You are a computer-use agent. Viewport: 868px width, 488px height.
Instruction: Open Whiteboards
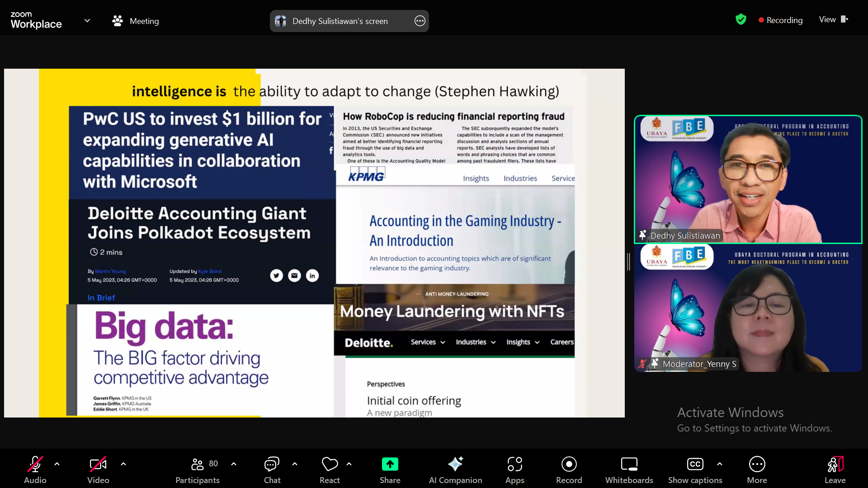[x=629, y=470]
